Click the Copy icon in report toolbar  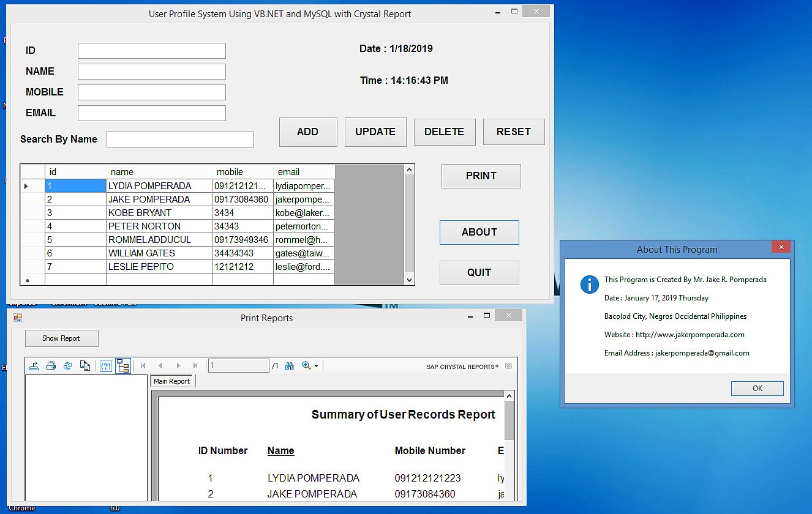[x=85, y=365]
